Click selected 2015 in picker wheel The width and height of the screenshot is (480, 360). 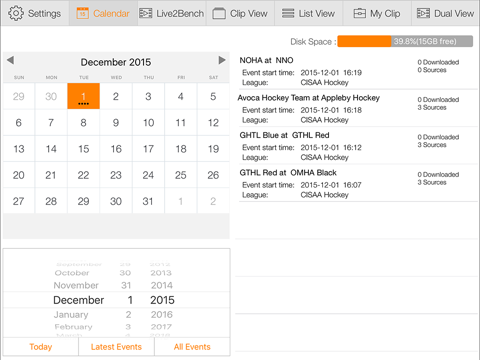click(162, 300)
